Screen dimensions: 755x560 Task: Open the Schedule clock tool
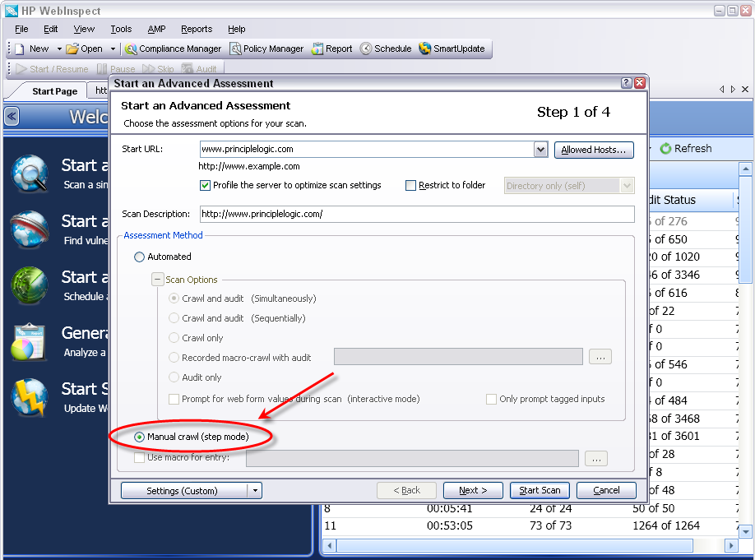(366, 49)
